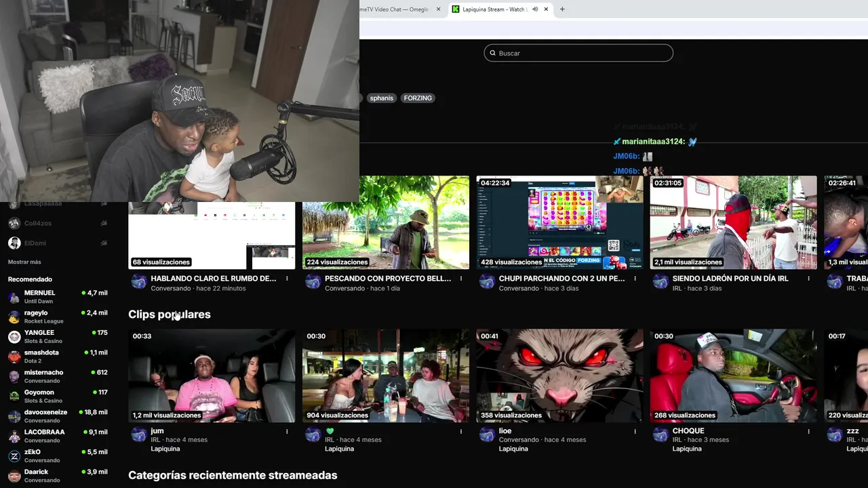Open PESCANDO CON PROYECTO BELL video thumbnail

coord(386,222)
